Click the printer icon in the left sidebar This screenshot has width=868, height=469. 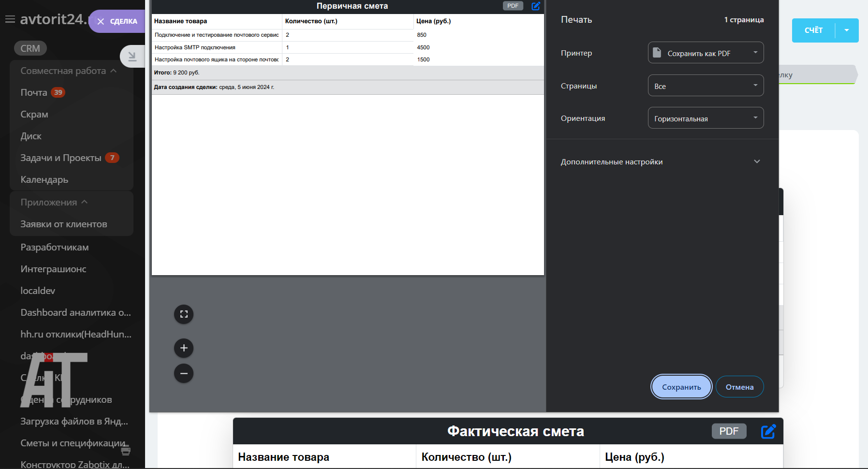126,451
